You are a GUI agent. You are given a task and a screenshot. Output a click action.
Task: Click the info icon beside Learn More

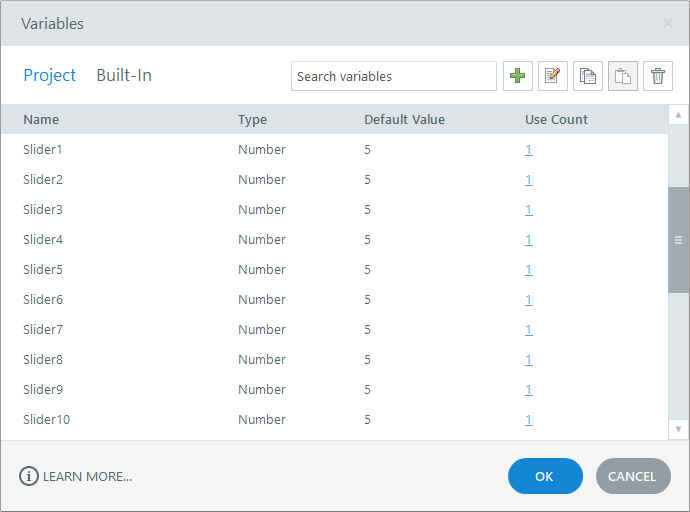pos(29,476)
